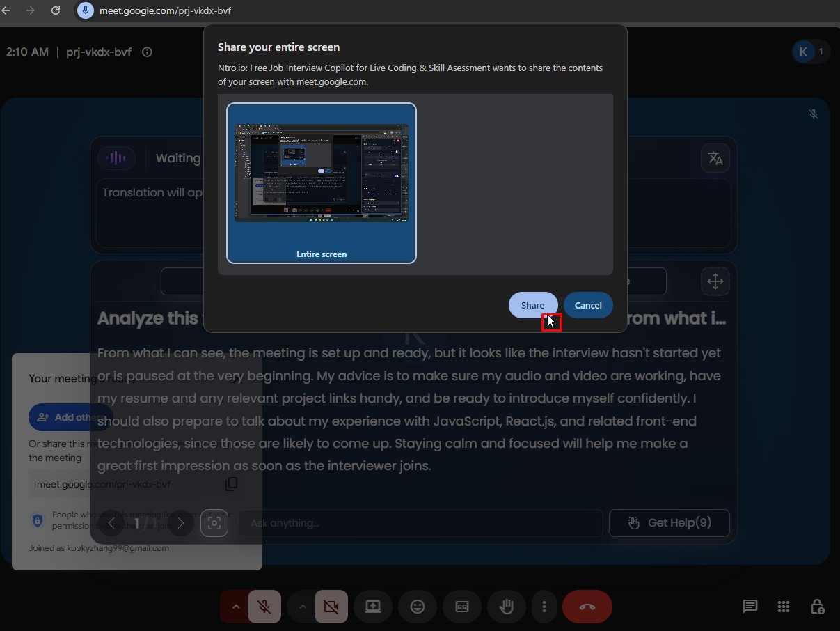The image size is (840, 631).
Task: Go to the next answer with the right chevron
Action: pos(181,523)
